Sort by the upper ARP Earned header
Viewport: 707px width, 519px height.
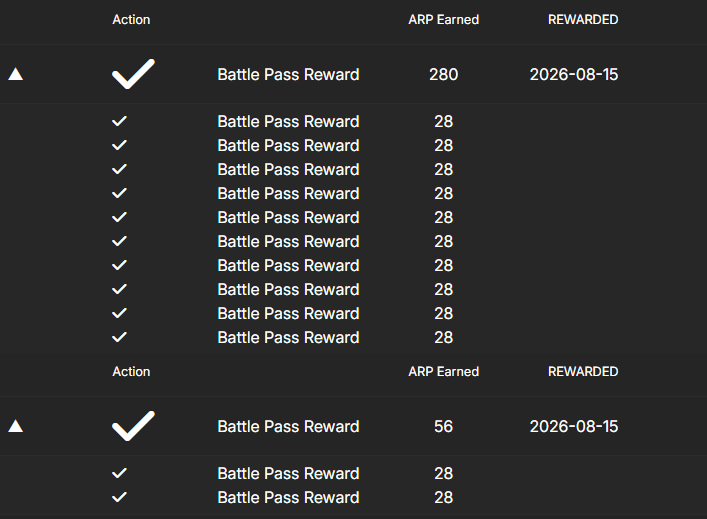tap(443, 19)
